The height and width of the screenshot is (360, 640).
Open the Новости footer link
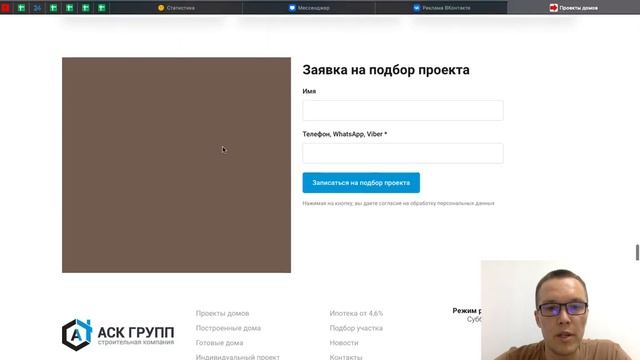point(344,343)
